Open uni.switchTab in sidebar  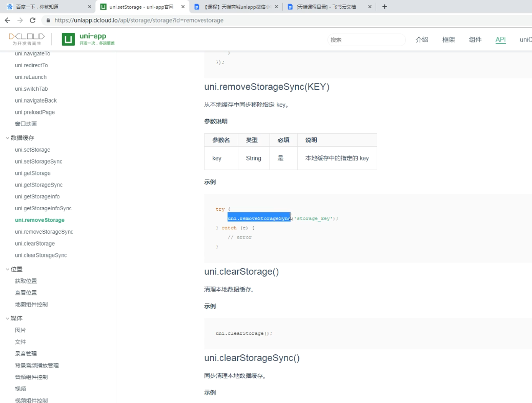click(31, 89)
